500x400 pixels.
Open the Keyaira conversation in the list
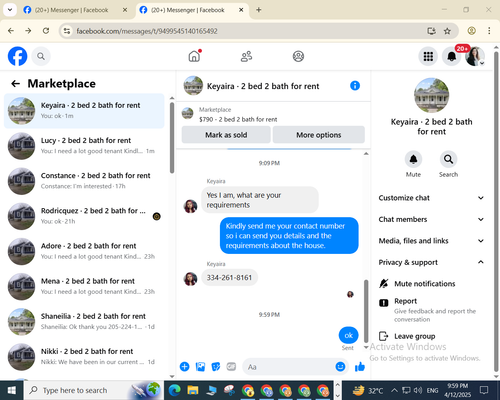pyautogui.click(x=84, y=111)
